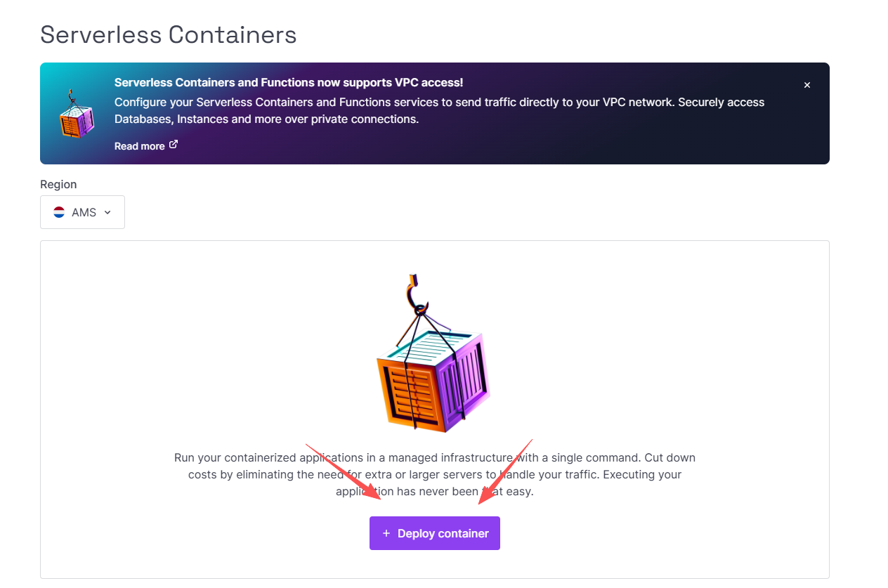Screen dimensions: 888x588
Task: Click the chevron arrow in region selector
Action: point(107,212)
